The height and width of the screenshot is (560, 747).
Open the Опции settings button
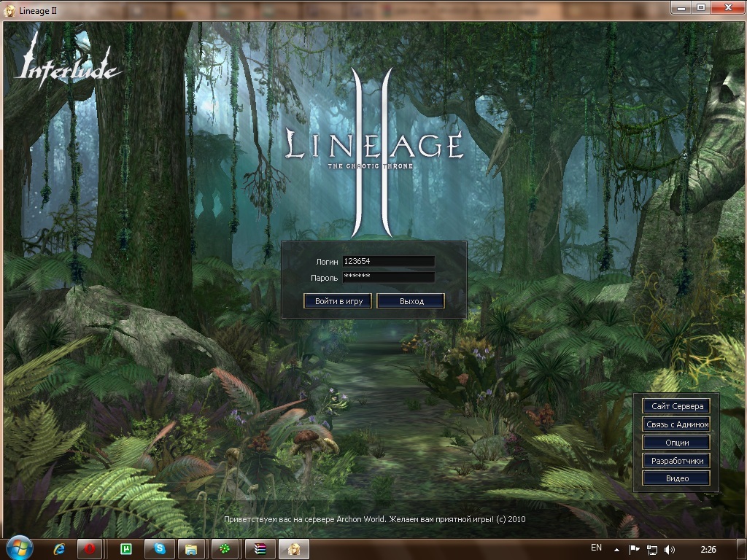click(x=676, y=443)
